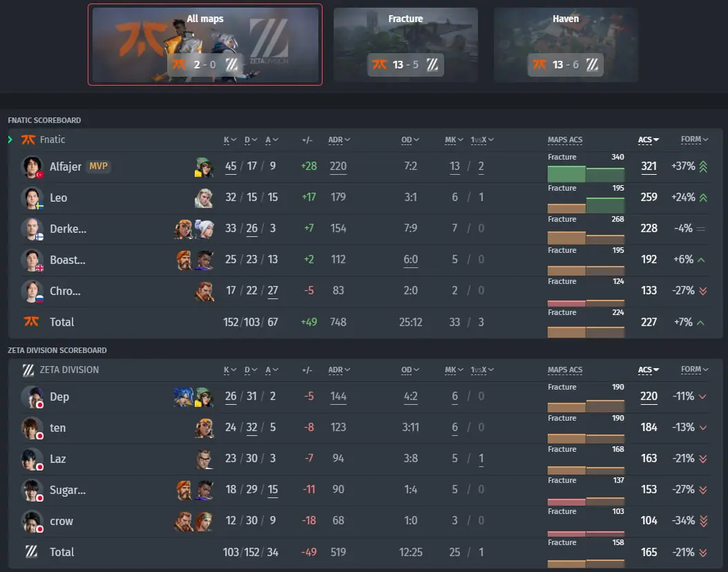Screen dimensions: 728x572
Task: Click Laz's agent icon
Action: [204, 459]
